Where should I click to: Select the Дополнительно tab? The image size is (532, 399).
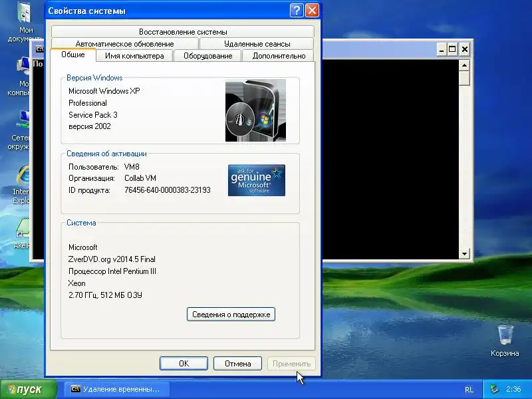click(x=279, y=56)
